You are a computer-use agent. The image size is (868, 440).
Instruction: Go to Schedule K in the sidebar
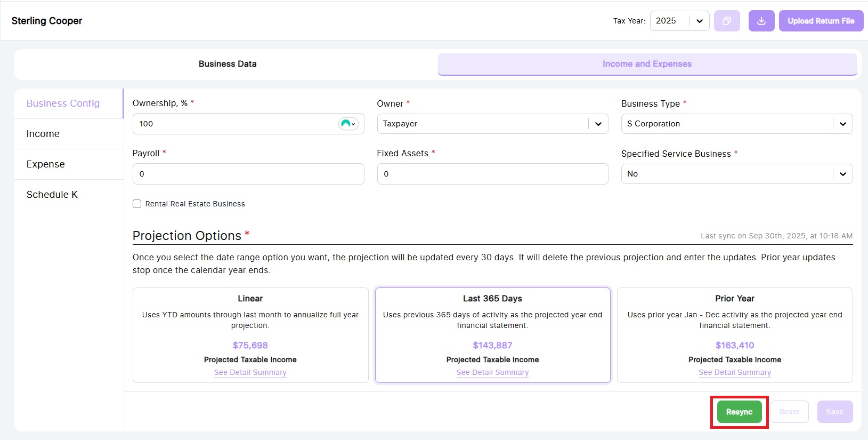[x=52, y=195]
